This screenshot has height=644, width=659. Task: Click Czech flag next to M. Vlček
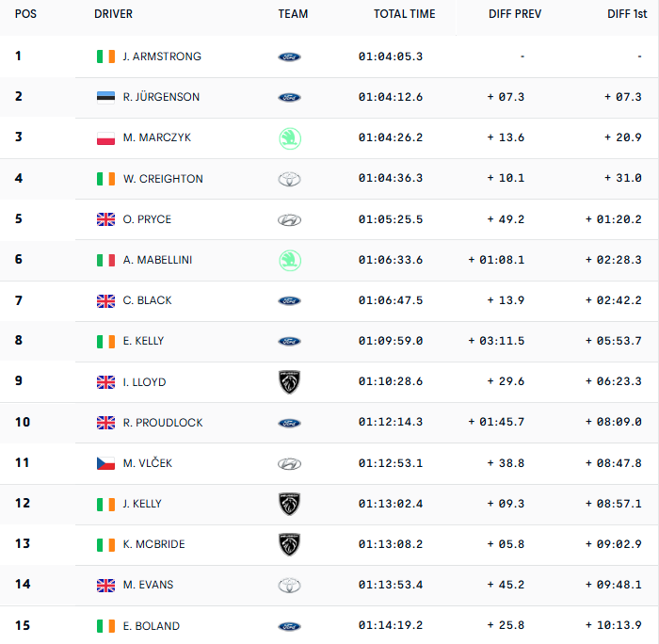pos(105,463)
